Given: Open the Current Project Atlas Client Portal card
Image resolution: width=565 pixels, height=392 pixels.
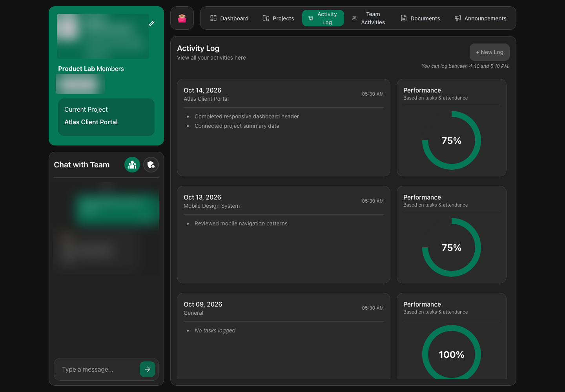Looking at the screenshot, I should 106,117.
